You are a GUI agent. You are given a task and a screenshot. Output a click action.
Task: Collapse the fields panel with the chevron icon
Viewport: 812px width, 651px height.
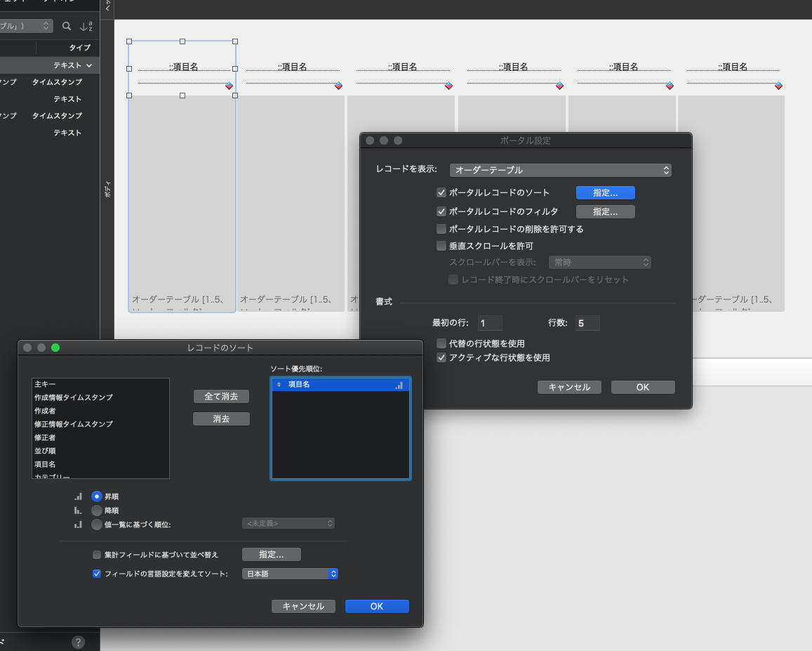(107, 8)
